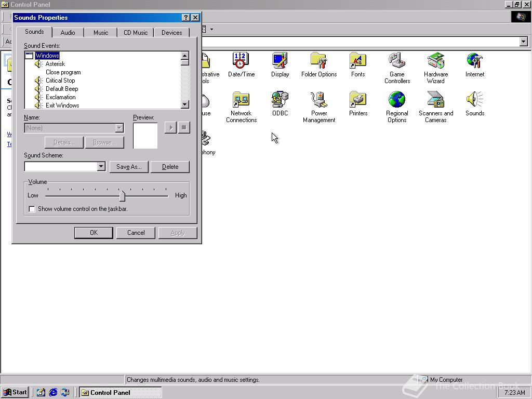532x399 pixels.
Task: Click Cancel in Sounds Properties
Action: [x=136, y=233]
